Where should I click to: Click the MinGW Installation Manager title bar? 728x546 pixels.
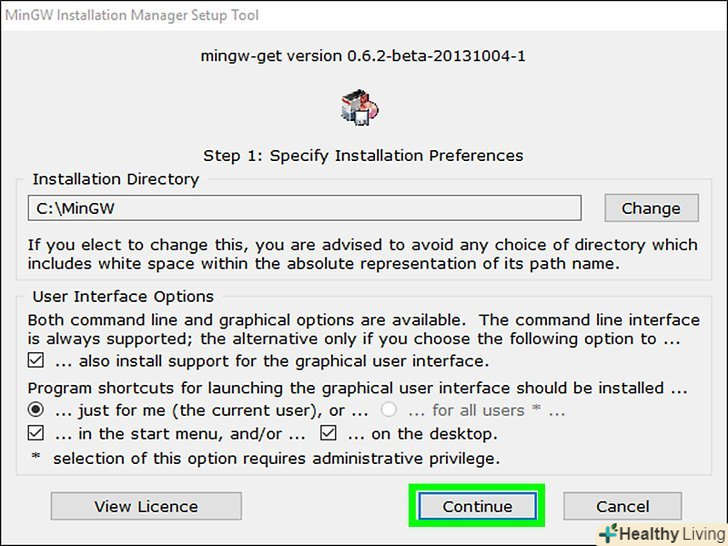point(142,14)
